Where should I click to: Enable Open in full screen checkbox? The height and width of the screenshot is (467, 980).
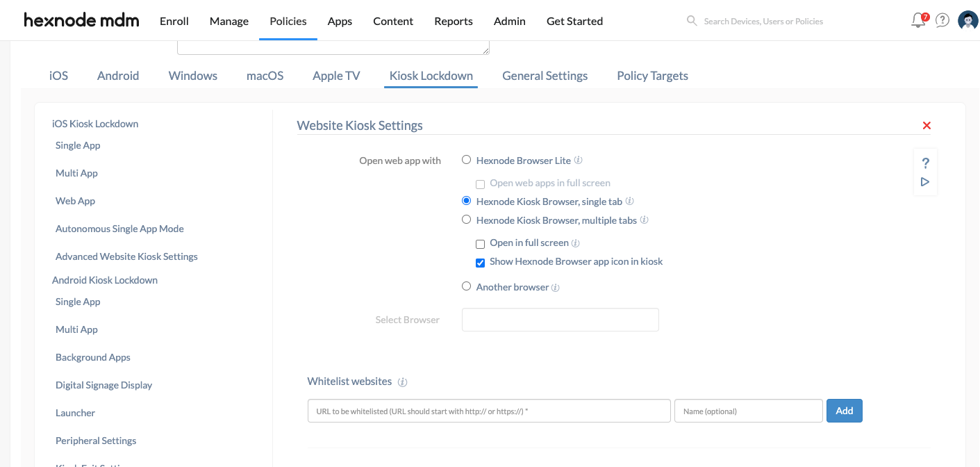pyautogui.click(x=480, y=244)
